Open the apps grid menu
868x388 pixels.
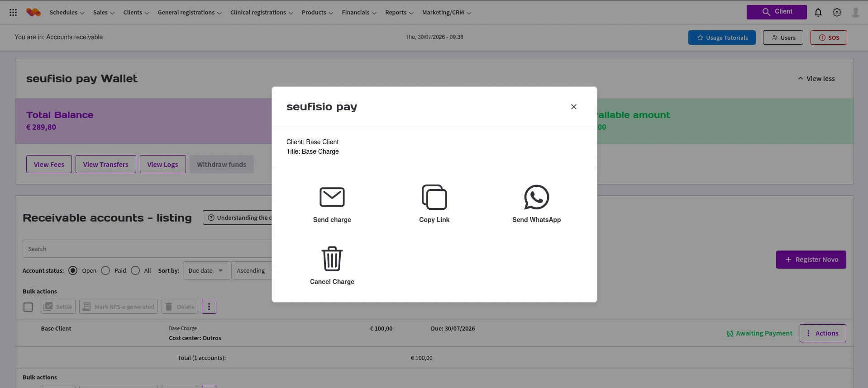(13, 13)
